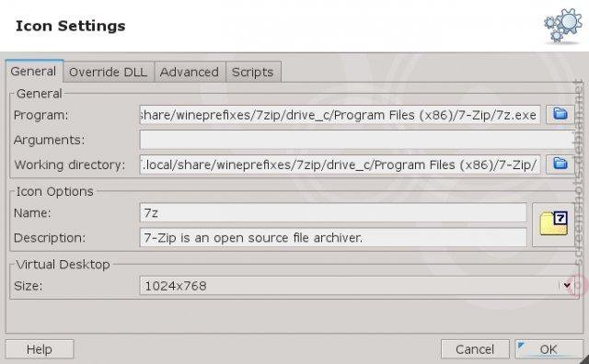Image resolution: width=589 pixels, height=364 pixels.
Task: Click the Virtual Desktop group label
Action: coord(64,264)
